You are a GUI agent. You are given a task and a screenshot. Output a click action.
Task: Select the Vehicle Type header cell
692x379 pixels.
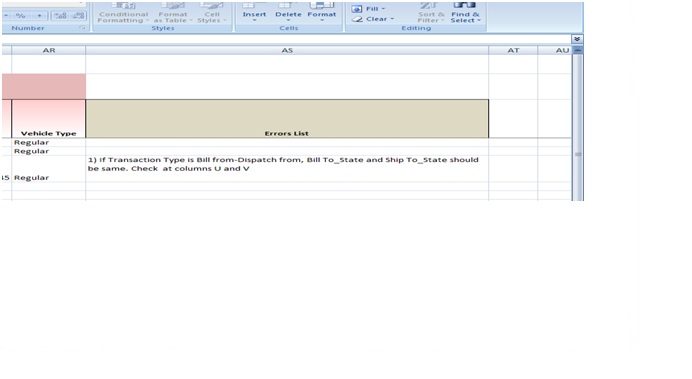(x=49, y=119)
